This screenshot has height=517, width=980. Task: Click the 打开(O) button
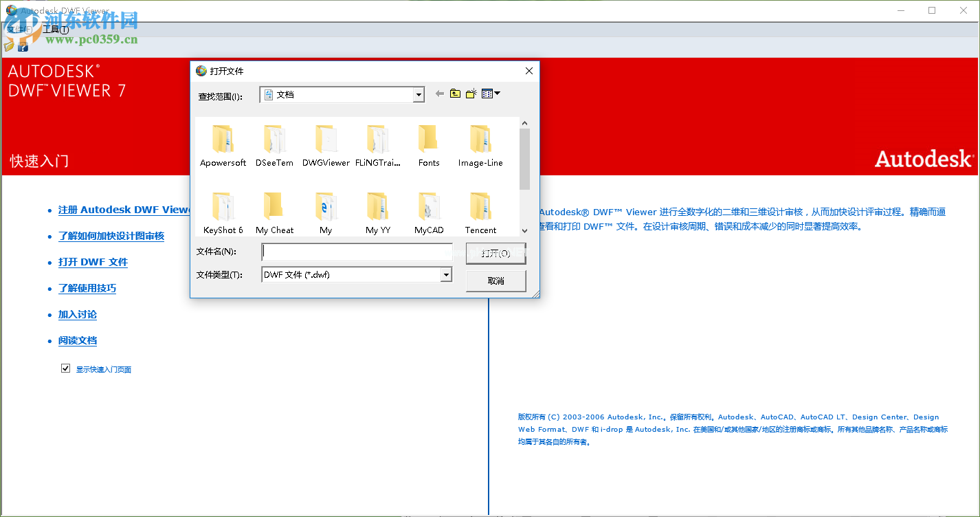pyautogui.click(x=495, y=253)
